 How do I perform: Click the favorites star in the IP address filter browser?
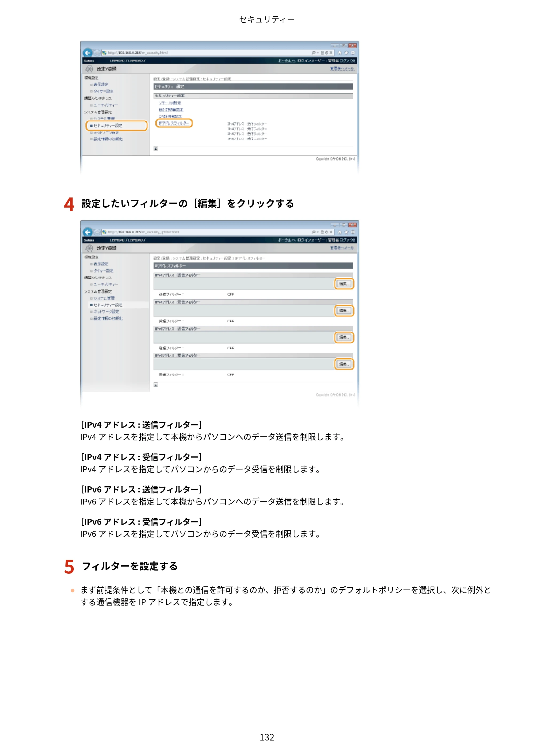click(346, 232)
